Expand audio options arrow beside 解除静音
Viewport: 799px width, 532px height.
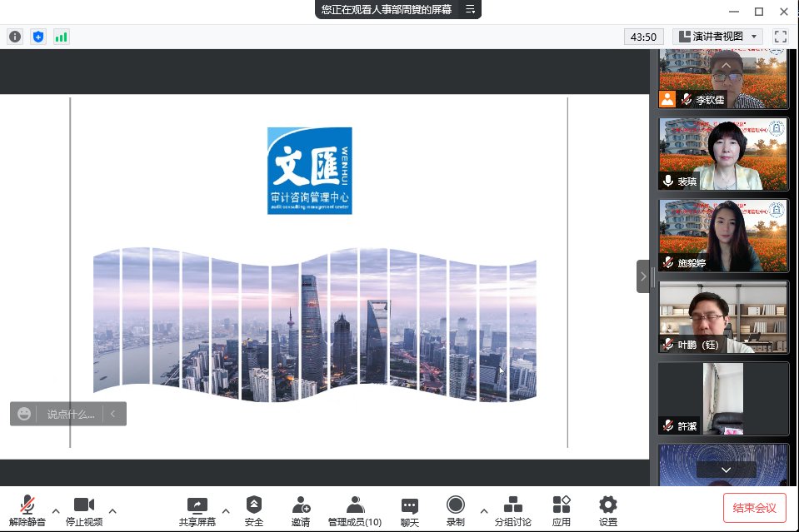(x=56, y=510)
